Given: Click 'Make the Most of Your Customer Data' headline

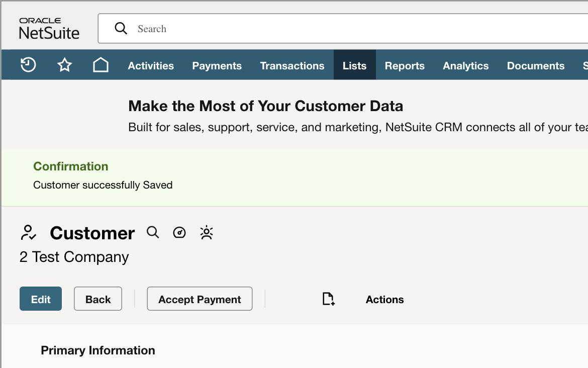Looking at the screenshot, I should coord(265,106).
